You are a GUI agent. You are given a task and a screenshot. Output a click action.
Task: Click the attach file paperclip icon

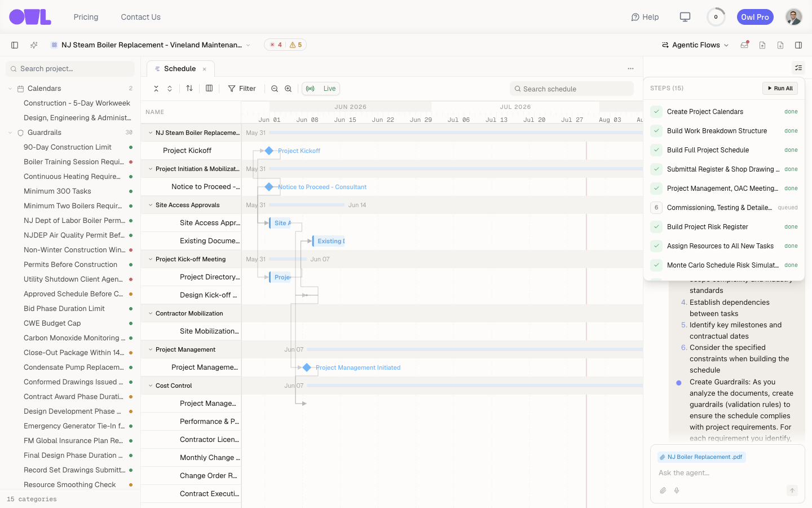[x=663, y=491]
